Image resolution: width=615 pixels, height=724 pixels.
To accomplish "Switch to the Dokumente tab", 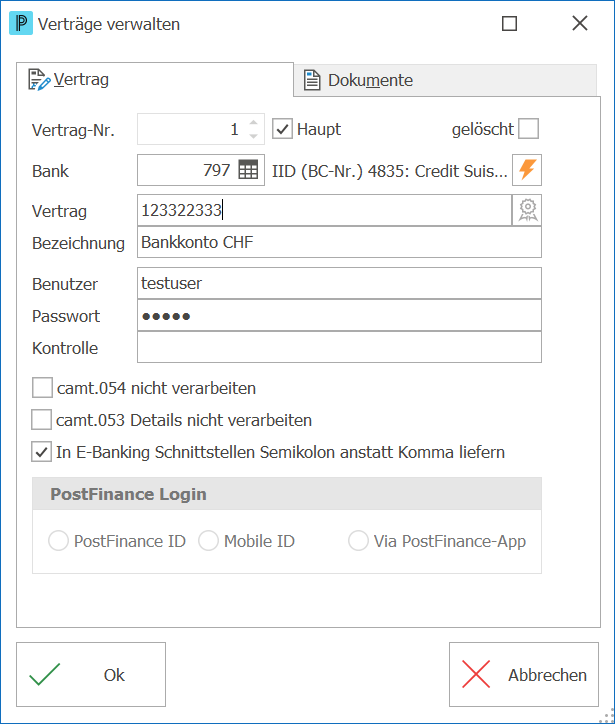I will pos(445,80).
